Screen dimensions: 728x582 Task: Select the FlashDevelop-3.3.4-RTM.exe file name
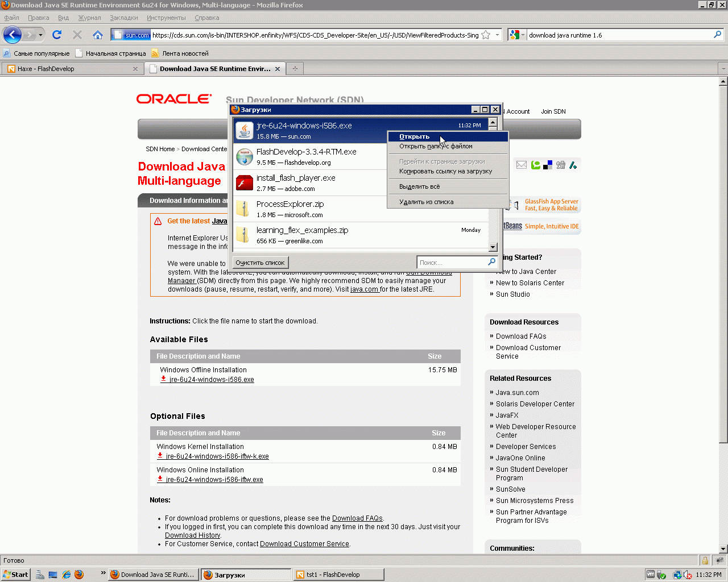(307, 152)
